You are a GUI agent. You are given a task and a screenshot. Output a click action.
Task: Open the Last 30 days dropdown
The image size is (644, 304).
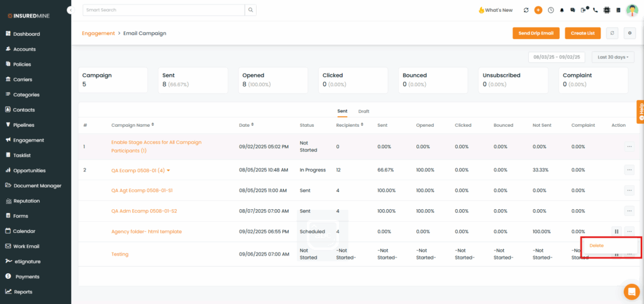click(613, 57)
